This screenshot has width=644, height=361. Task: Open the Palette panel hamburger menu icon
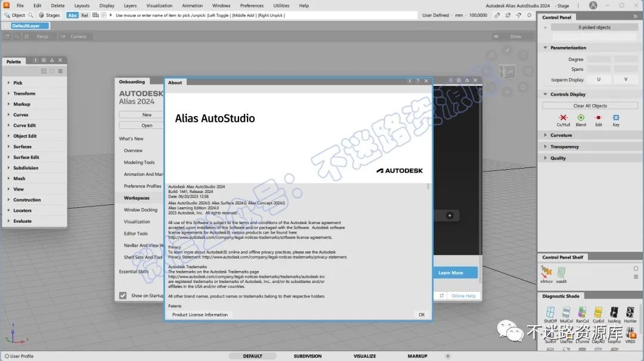[60, 71]
